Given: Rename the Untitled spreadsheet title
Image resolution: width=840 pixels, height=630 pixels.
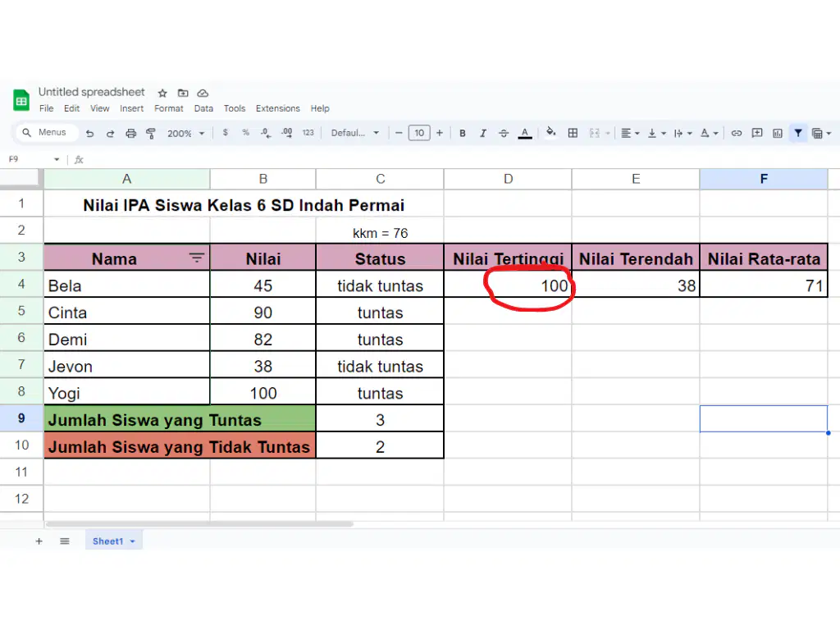Looking at the screenshot, I should pos(92,92).
